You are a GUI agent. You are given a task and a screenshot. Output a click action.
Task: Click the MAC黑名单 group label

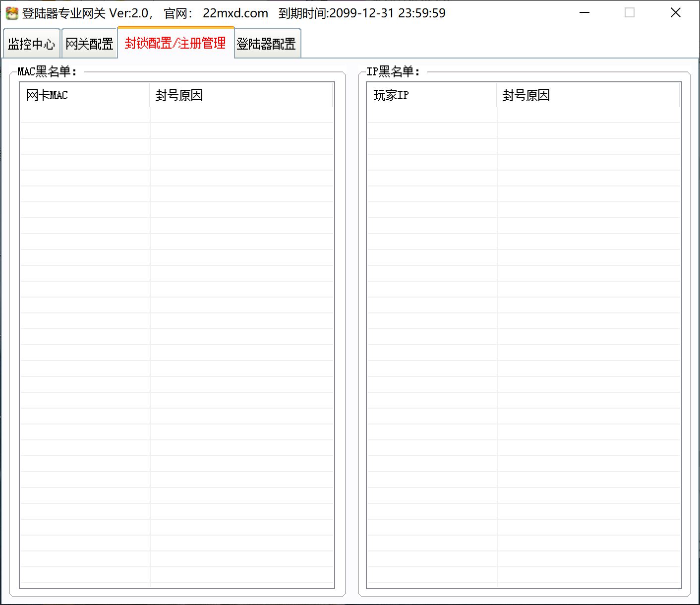[x=47, y=72]
